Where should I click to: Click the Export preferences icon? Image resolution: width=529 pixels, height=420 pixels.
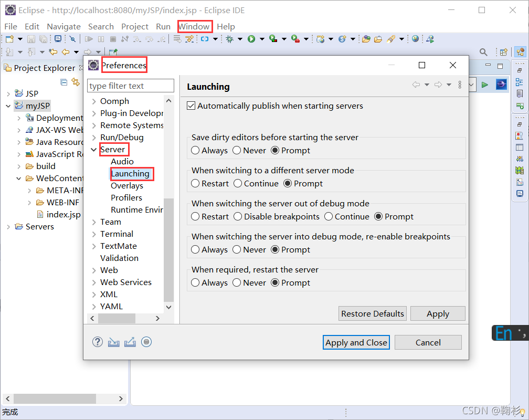(130, 342)
